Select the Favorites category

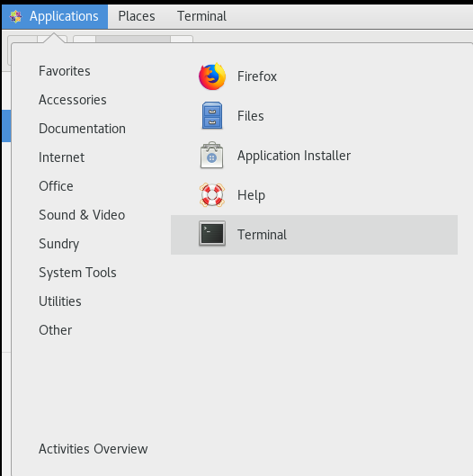coord(65,71)
